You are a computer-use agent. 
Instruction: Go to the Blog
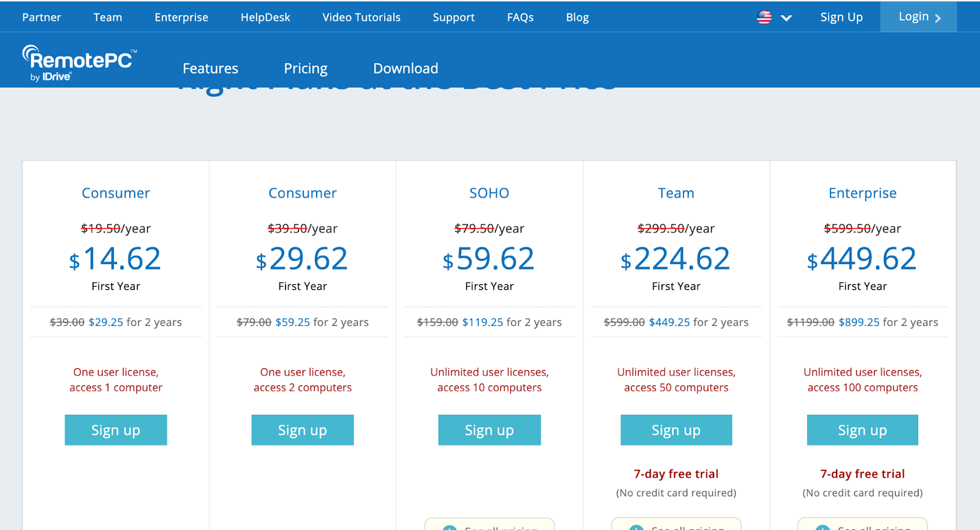(578, 17)
